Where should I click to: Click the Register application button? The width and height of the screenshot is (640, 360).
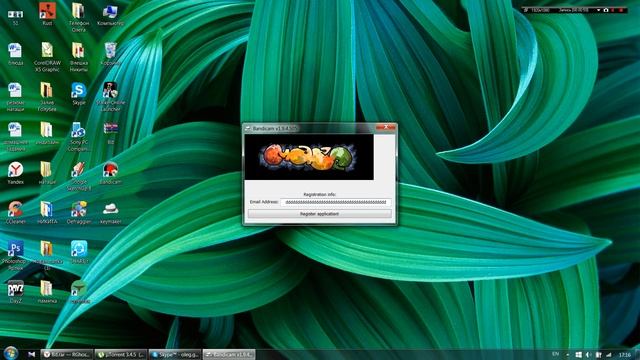[x=319, y=214]
